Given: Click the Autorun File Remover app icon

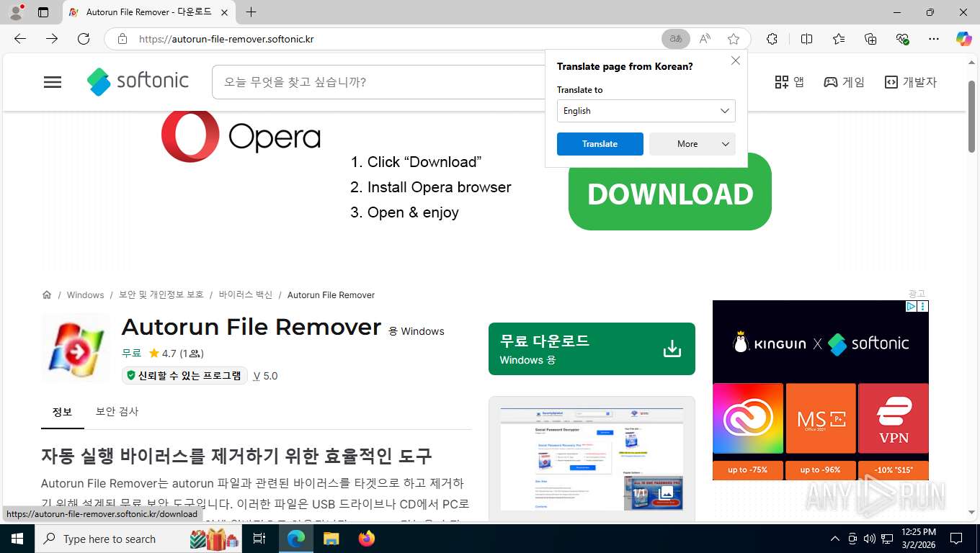Looking at the screenshot, I should coord(76,349).
